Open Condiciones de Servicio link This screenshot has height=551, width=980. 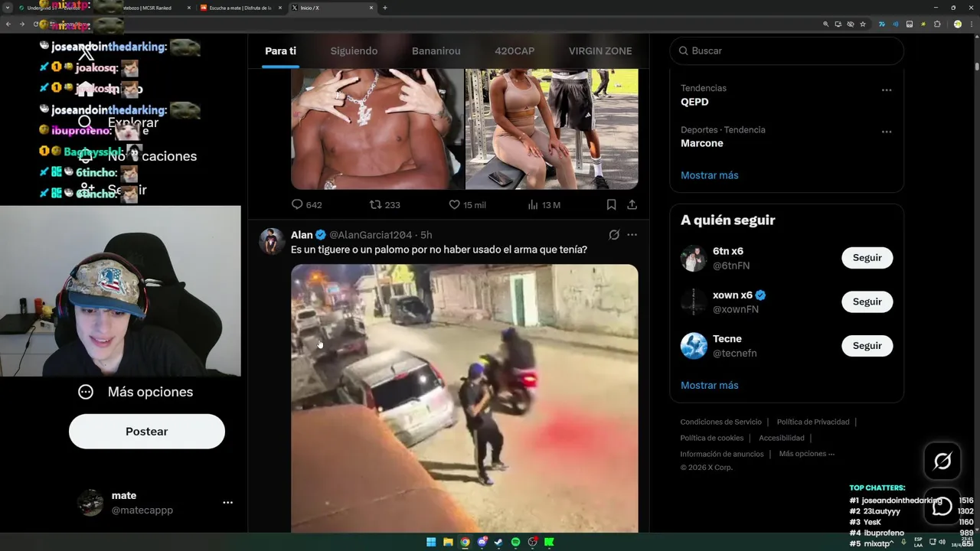(720, 422)
